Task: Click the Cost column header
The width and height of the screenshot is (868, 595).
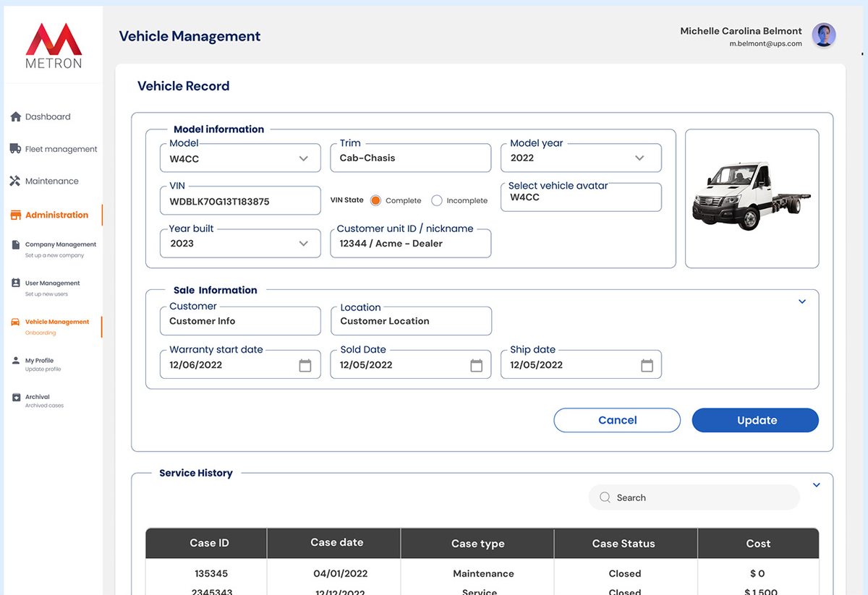Action: coord(758,543)
